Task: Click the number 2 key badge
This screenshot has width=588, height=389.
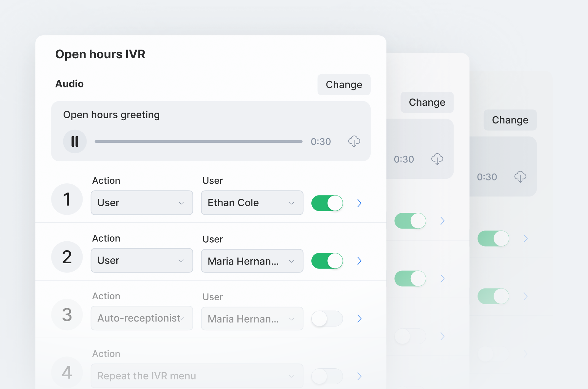Action: (x=67, y=257)
